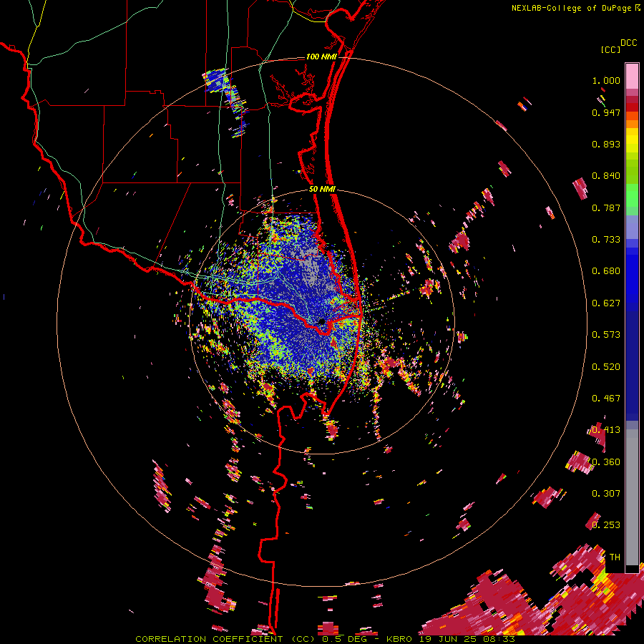Select the 0.520 scale value
Viewport: 644px width, 644px height.
click(606, 367)
